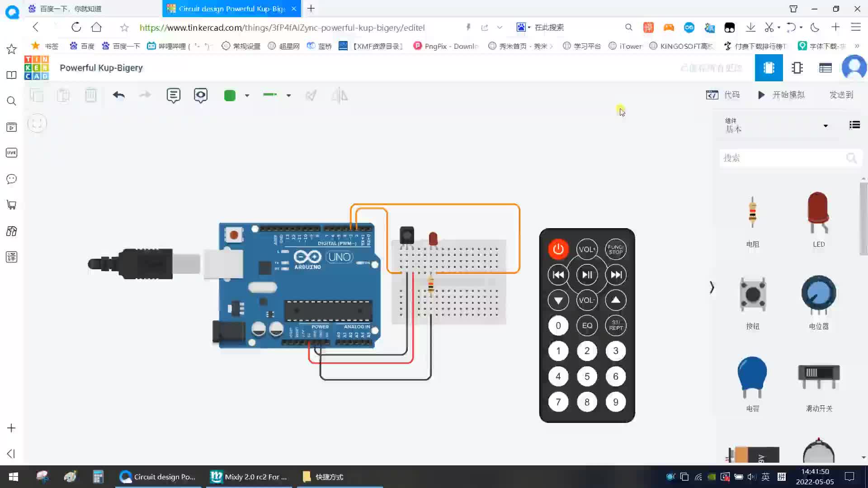
Task: Open the wire type dropdown arrow
Action: pos(288,95)
